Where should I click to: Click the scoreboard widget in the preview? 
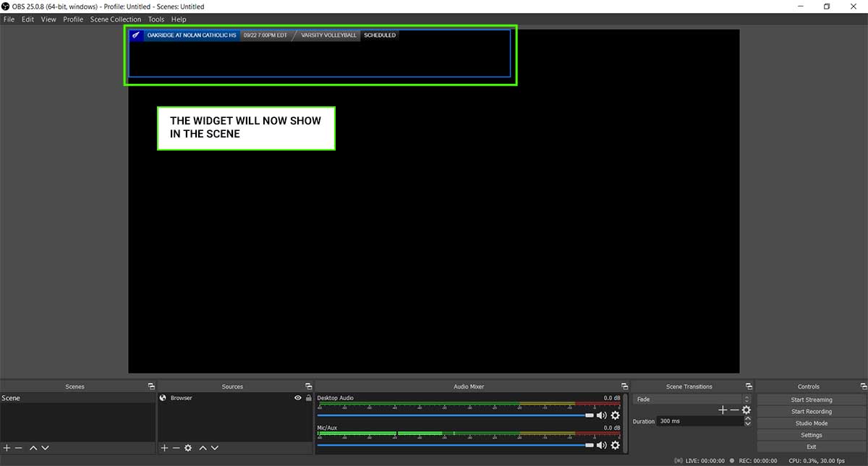[x=320, y=53]
